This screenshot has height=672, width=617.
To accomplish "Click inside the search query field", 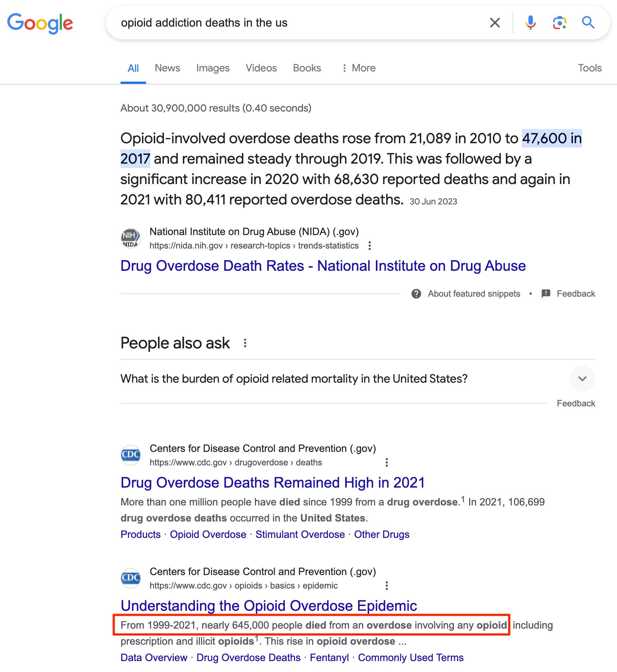I will 299,23.
